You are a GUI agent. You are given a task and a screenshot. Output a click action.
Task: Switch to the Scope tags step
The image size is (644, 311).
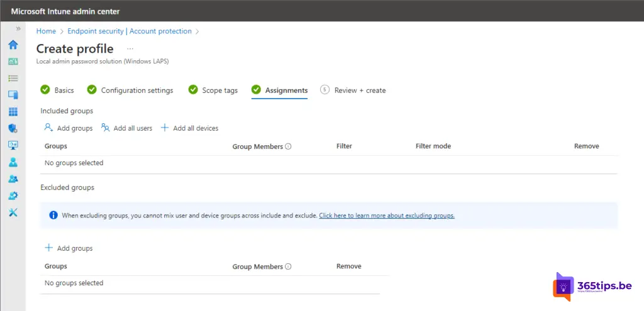click(x=213, y=90)
